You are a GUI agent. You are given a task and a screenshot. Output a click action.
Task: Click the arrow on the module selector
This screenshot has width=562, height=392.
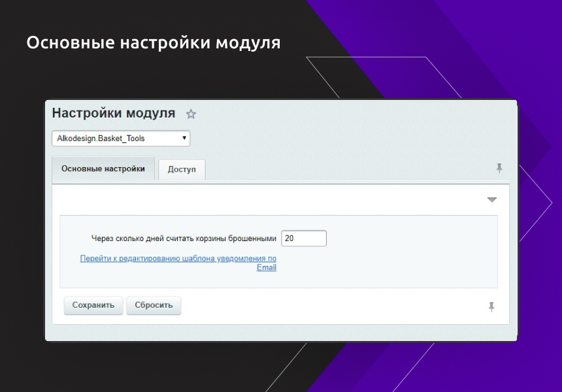185,139
